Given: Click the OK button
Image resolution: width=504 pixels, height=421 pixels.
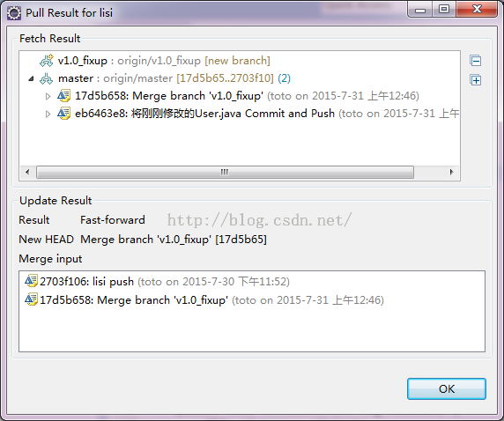Looking at the screenshot, I should pos(447,389).
